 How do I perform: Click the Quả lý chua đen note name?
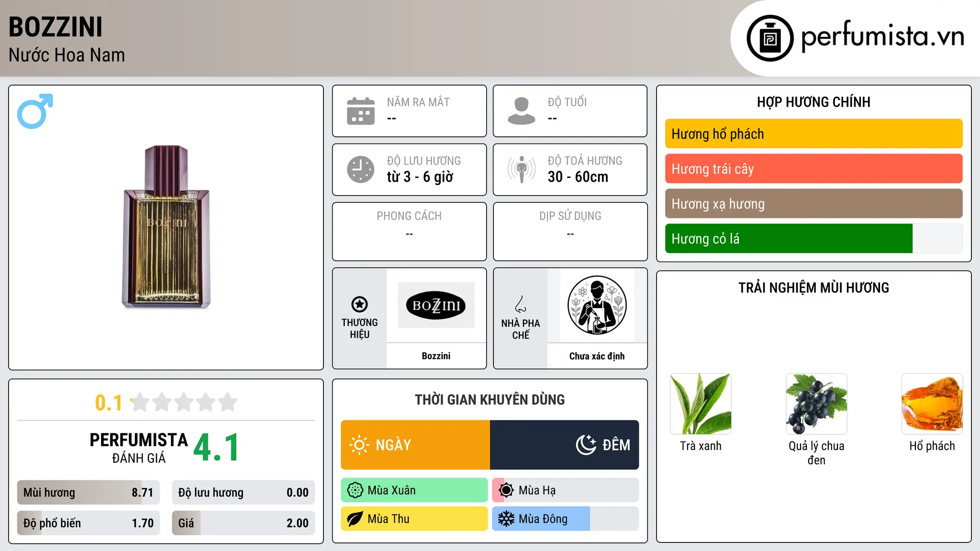[x=816, y=453]
